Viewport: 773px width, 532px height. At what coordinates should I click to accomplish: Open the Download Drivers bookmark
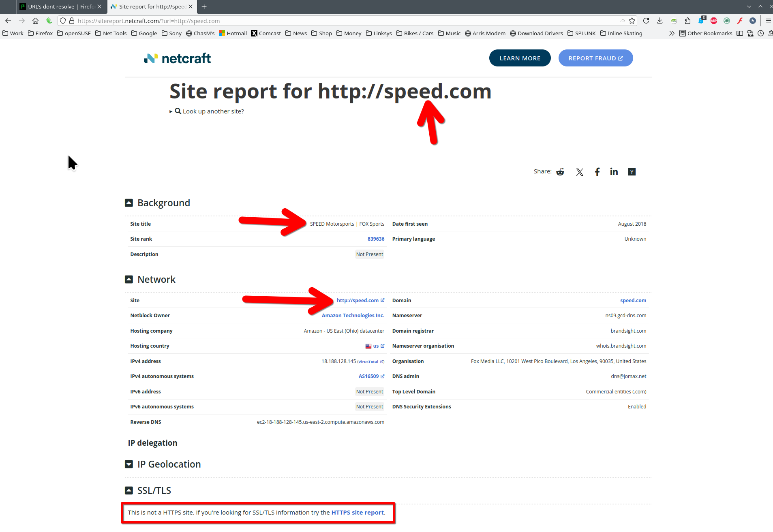(x=536, y=33)
